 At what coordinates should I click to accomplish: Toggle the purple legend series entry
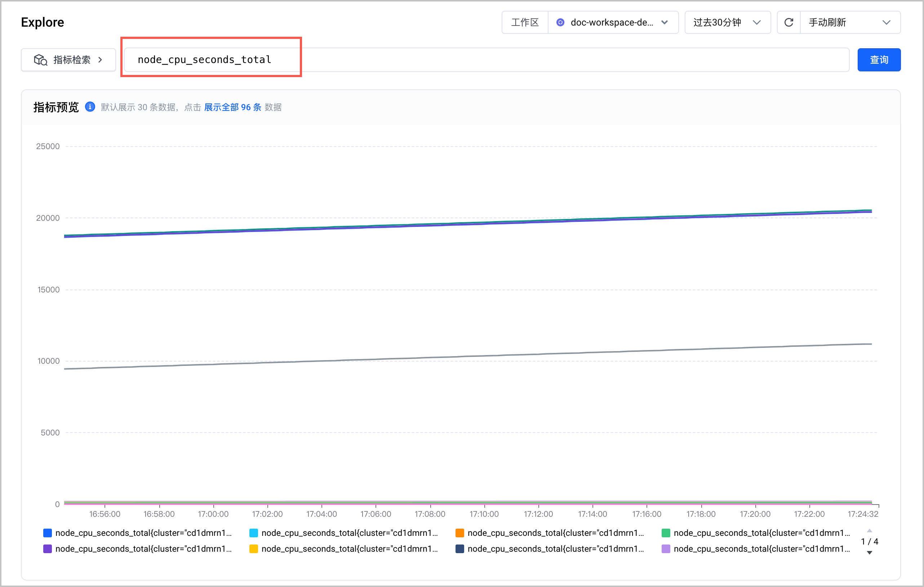point(137,549)
